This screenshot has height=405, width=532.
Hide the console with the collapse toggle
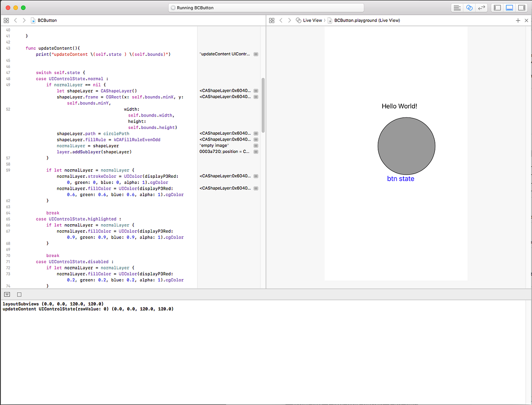tap(8, 294)
